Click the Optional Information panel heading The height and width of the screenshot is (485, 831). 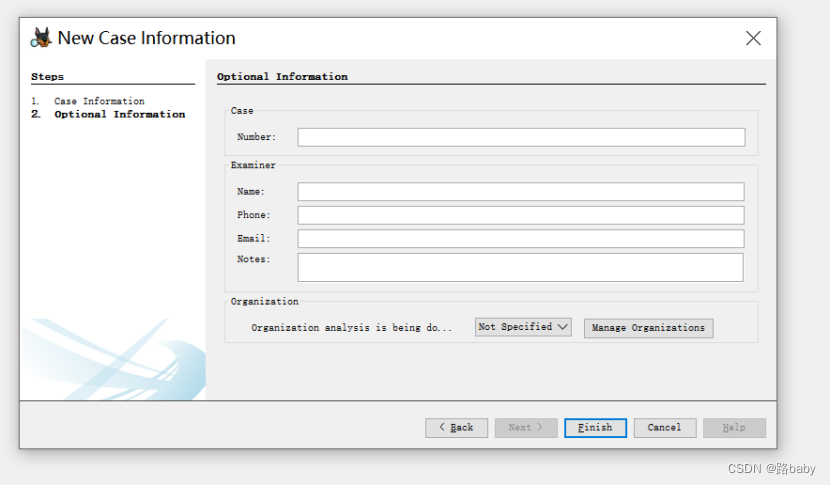point(282,77)
